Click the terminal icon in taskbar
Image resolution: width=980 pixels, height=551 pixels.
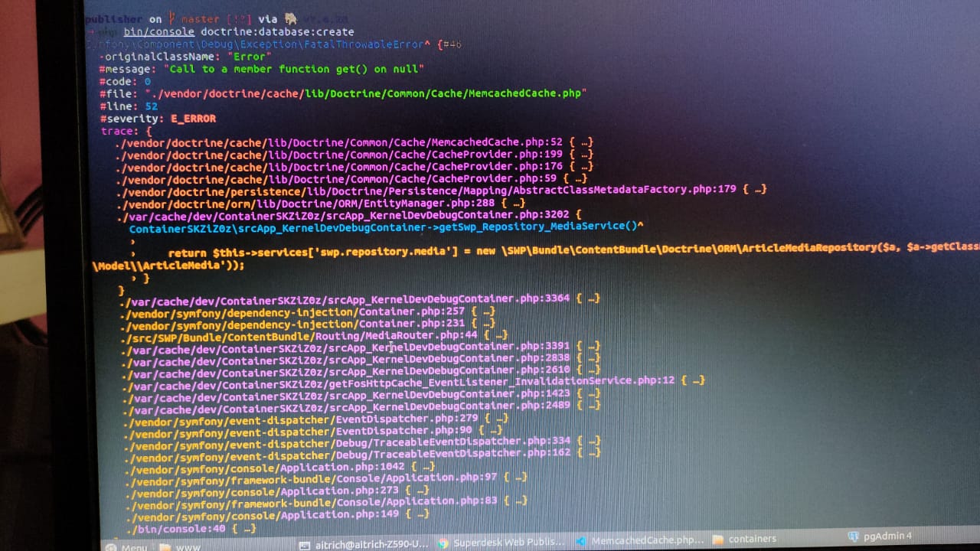(305, 545)
